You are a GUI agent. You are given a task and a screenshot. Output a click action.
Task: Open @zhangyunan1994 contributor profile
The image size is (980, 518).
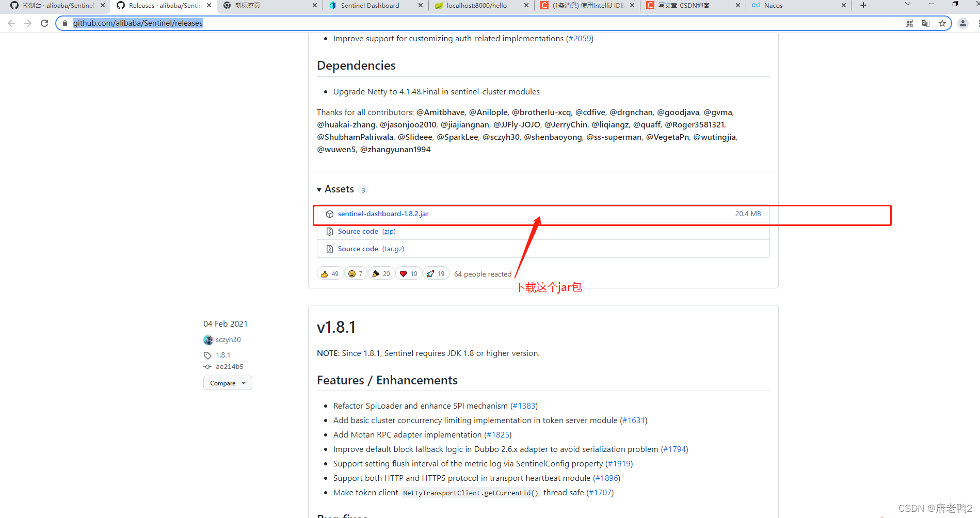[x=395, y=150]
